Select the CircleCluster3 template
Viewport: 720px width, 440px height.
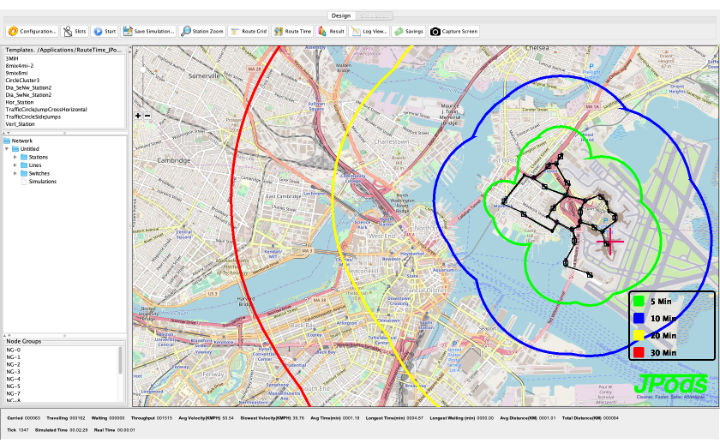[x=22, y=80]
